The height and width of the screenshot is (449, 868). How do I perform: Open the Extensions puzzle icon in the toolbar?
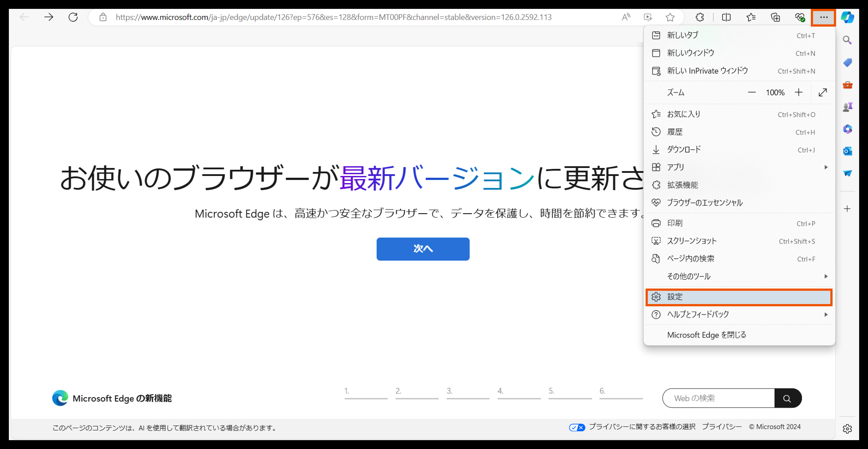click(x=700, y=17)
